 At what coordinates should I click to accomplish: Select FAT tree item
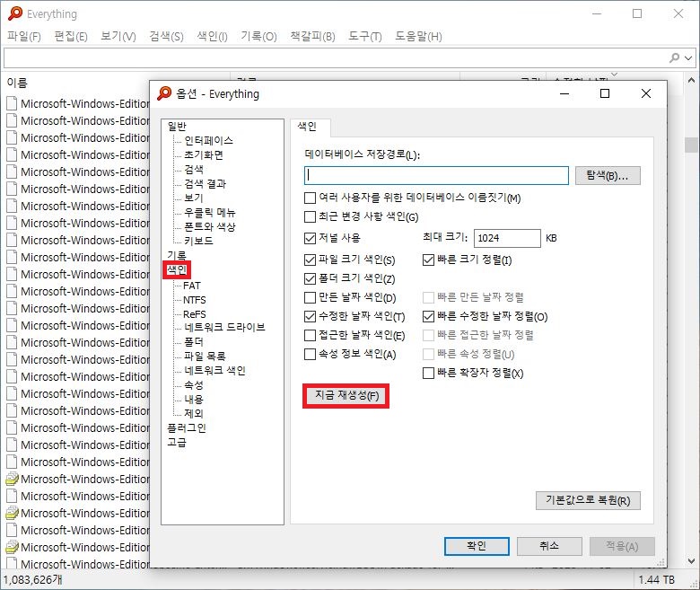point(191,286)
